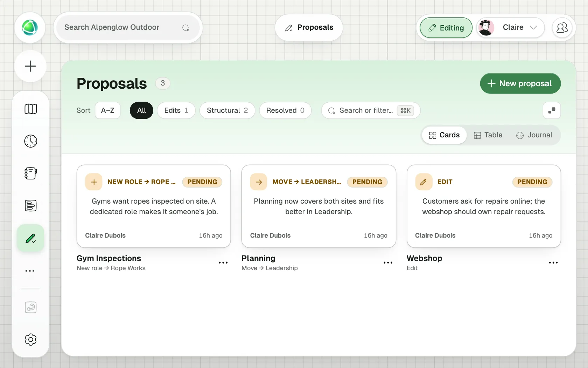The image size is (588, 368).
Task: Open the Webshop proposal title
Action: pyautogui.click(x=424, y=258)
